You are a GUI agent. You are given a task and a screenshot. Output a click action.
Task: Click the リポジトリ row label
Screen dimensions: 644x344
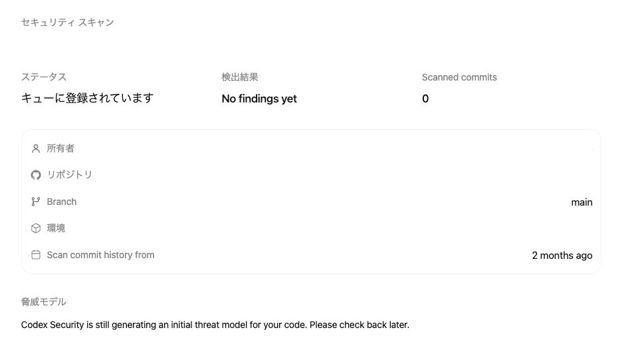69,175
